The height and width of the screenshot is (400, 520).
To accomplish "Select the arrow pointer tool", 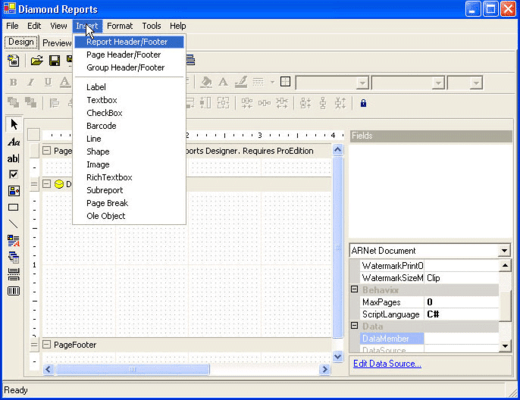I will (x=14, y=124).
